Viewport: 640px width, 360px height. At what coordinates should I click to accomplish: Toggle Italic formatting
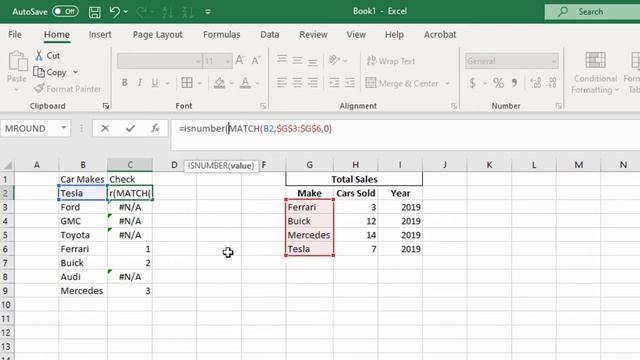coord(140,83)
